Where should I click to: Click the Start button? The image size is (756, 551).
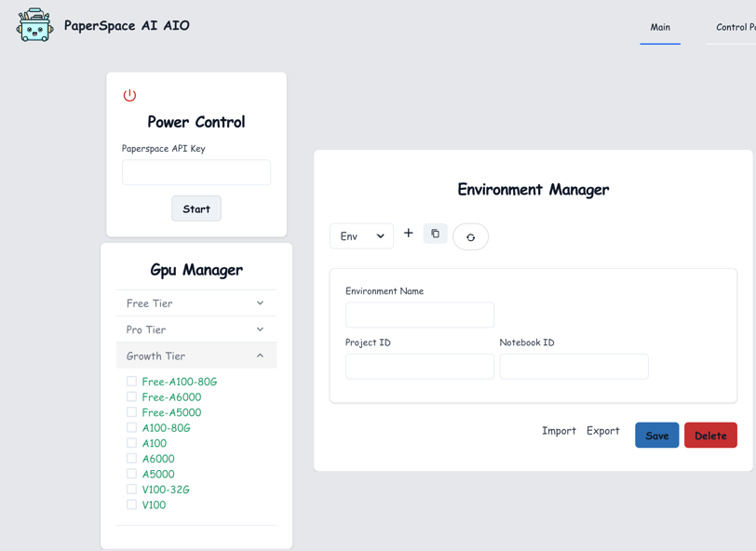[196, 208]
